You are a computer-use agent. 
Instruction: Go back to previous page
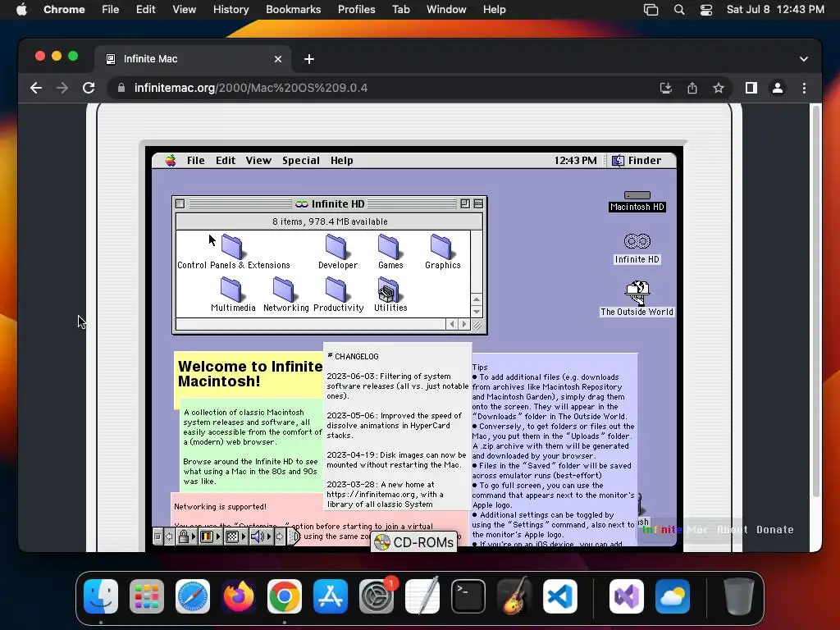pyautogui.click(x=36, y=88)
